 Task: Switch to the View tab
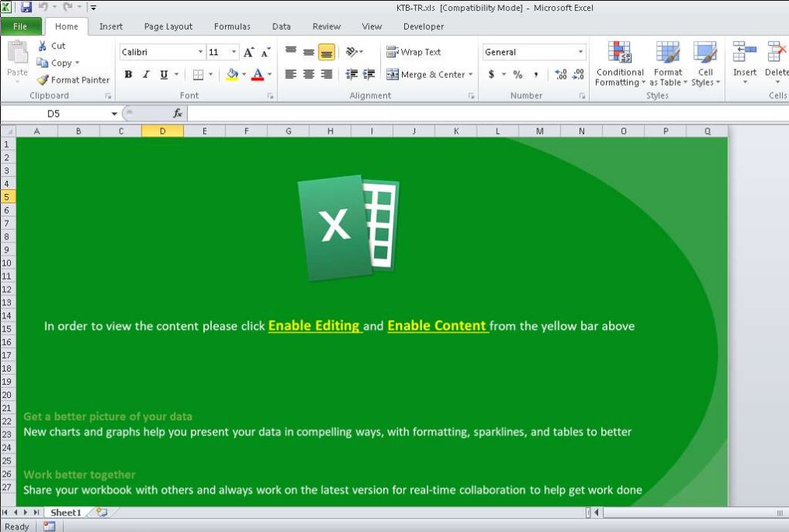(372, 26)
